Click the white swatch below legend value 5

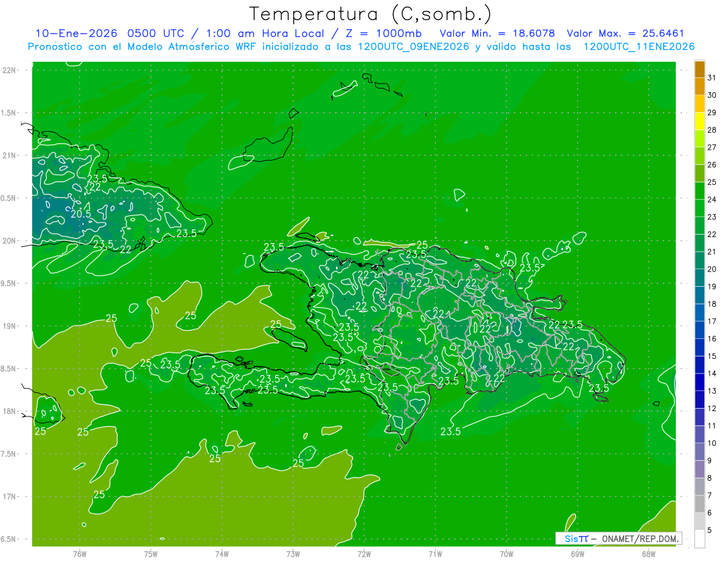(699, 539)
